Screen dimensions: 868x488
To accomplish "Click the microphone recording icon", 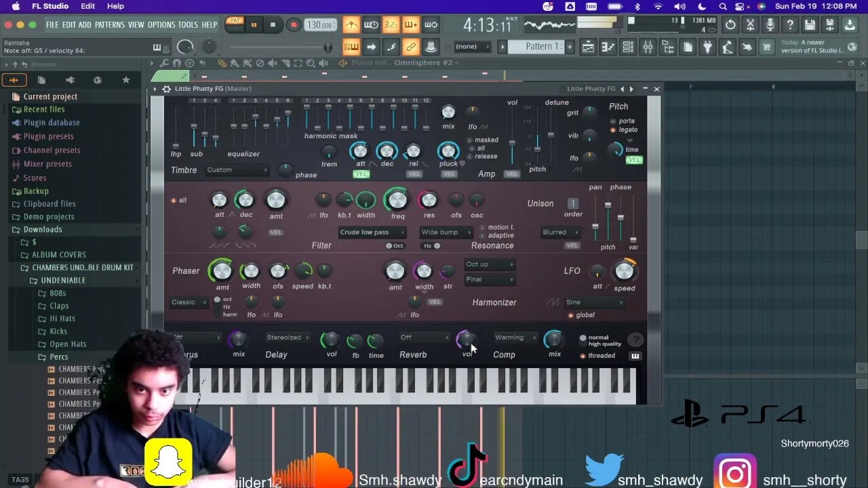I will click(770, 25).
